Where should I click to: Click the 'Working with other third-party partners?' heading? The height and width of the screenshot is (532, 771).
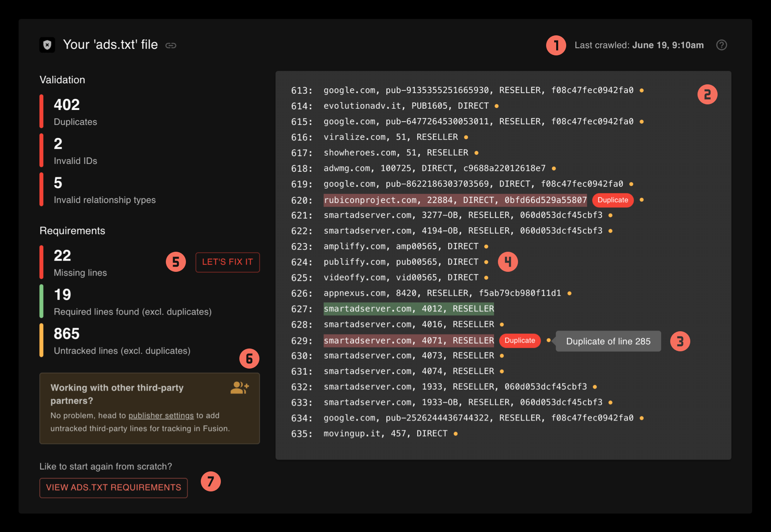(x=117, y=394)
